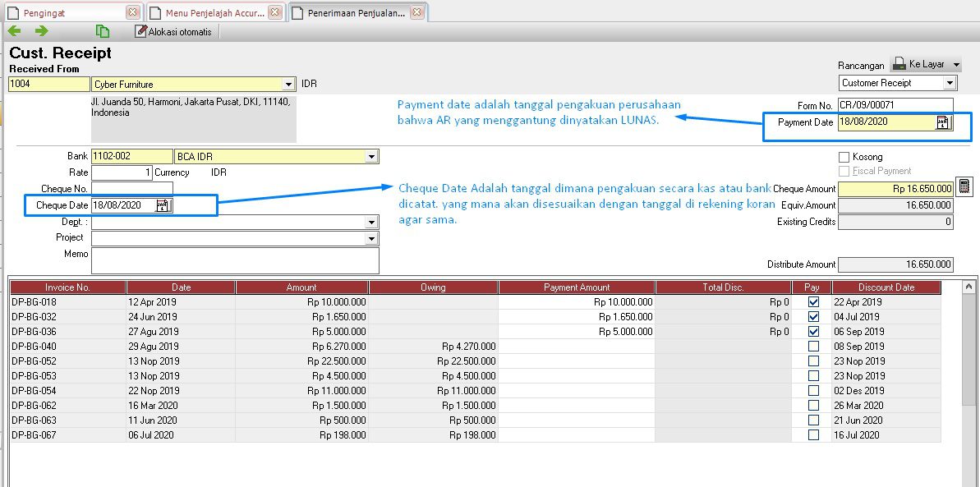Uncheck Pay for invoice DP-BG-018
This screenshot has width=980, height=487.
[x=812, y=301]
